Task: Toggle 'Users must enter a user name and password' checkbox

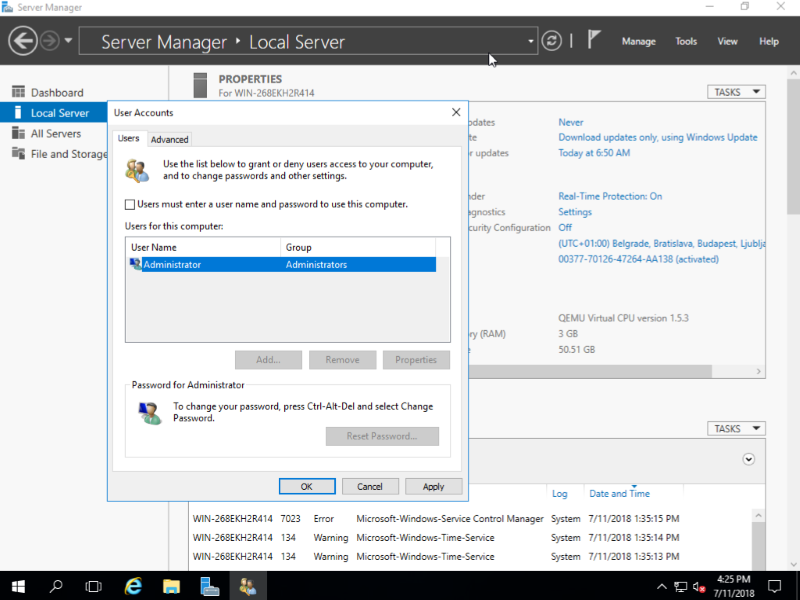Action: point(130,205)
